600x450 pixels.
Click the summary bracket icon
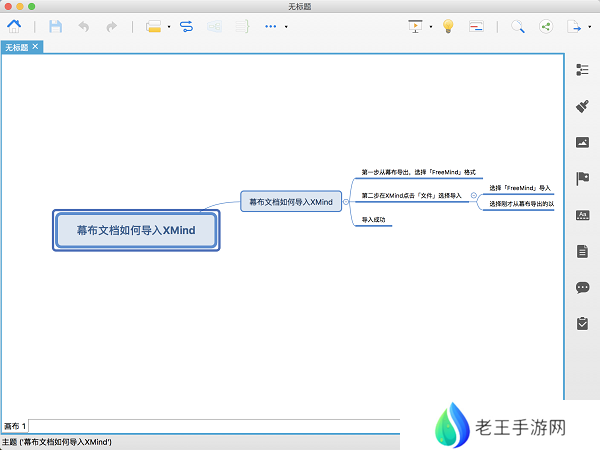(242, 26)
